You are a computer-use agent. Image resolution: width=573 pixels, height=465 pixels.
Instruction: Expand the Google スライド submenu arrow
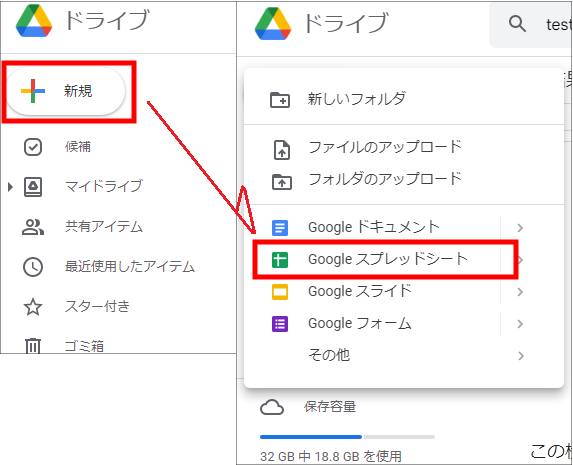(520, 292)
